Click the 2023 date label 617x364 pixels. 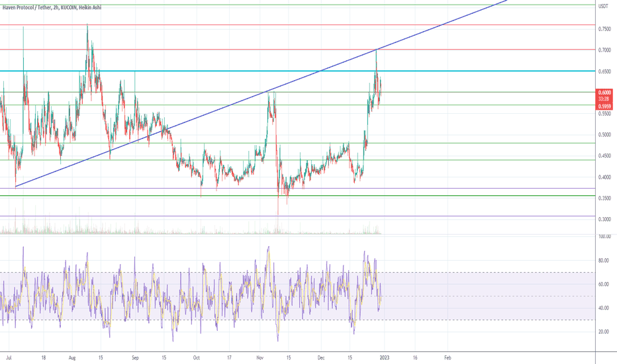coord(385,357)
